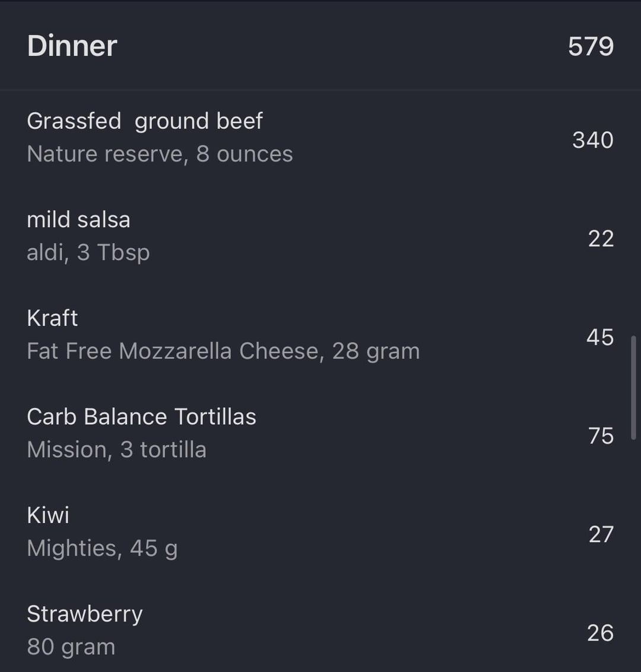The image size is (641, 672).
Task: Select the aldi 3 Tbsp serving detail
Action: point(88,252)
